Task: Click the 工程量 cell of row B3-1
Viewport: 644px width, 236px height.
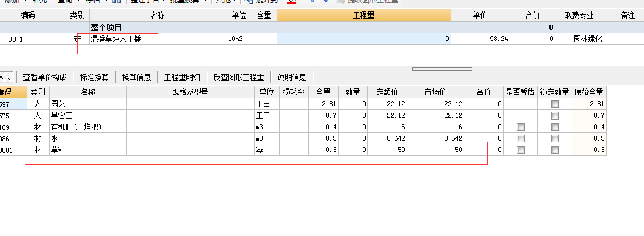Action: (x=364, y=39)
